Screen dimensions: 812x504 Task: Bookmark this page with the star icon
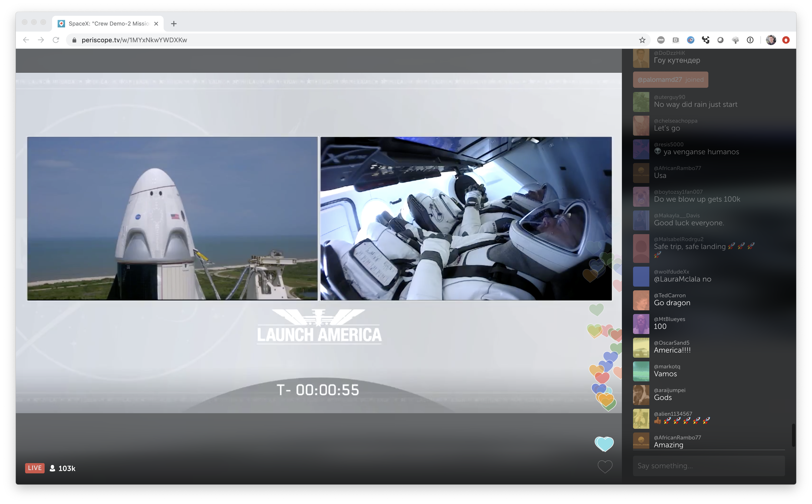point(642,40)
